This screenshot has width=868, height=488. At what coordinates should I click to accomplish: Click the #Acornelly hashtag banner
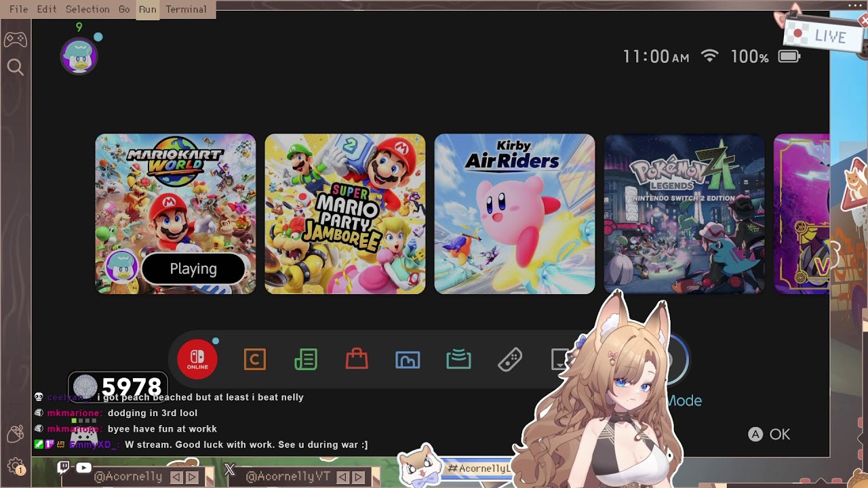[478, 468]
